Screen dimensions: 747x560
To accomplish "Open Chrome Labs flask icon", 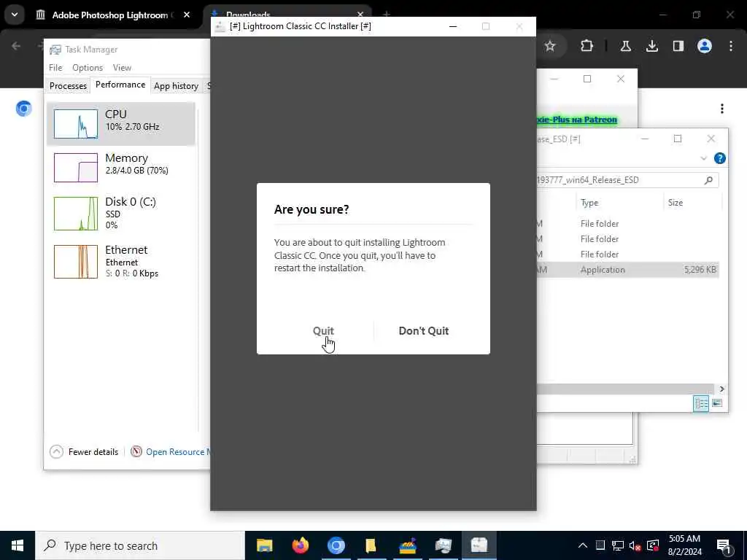I will [x=625, y=46].
